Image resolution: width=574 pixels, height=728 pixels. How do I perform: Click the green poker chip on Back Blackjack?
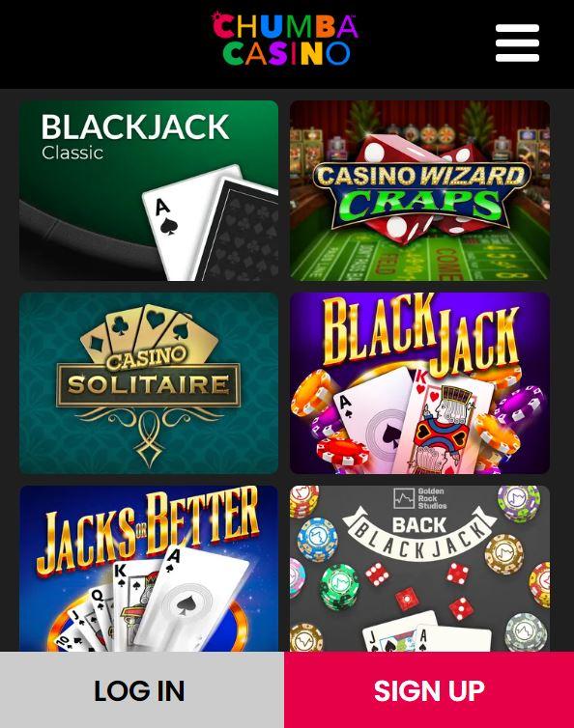pyautogui.click(x=340, y=586)
